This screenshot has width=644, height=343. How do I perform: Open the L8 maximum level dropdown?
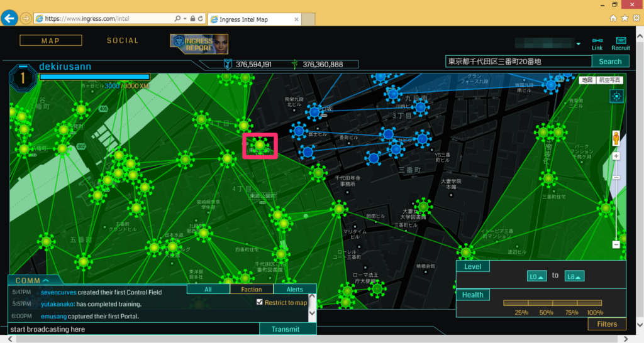(574, 276)
